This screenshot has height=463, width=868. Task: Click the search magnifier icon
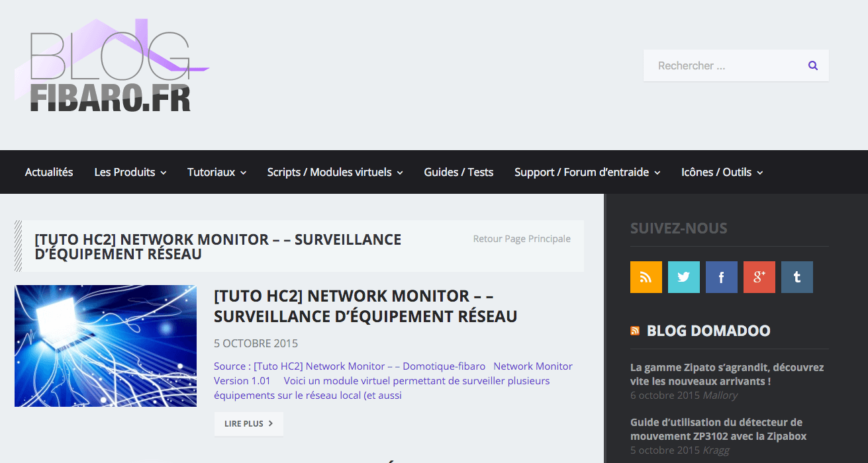click(x=813, y=65)
